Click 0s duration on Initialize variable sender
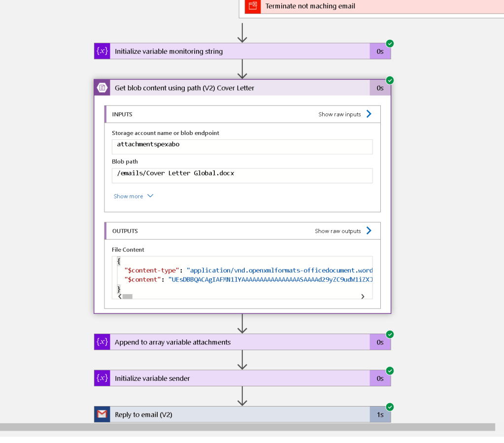This screenshot has height=443, width=504. 380,378
